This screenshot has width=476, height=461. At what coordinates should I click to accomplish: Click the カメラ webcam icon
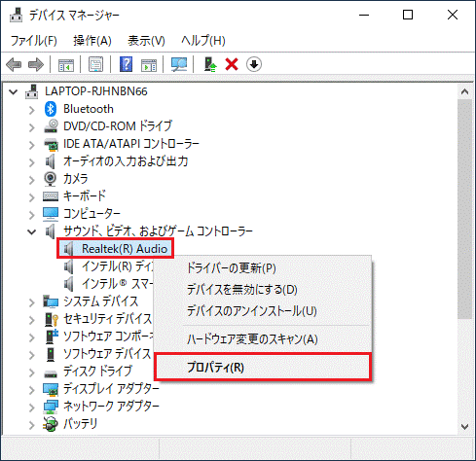pos(51,179)
